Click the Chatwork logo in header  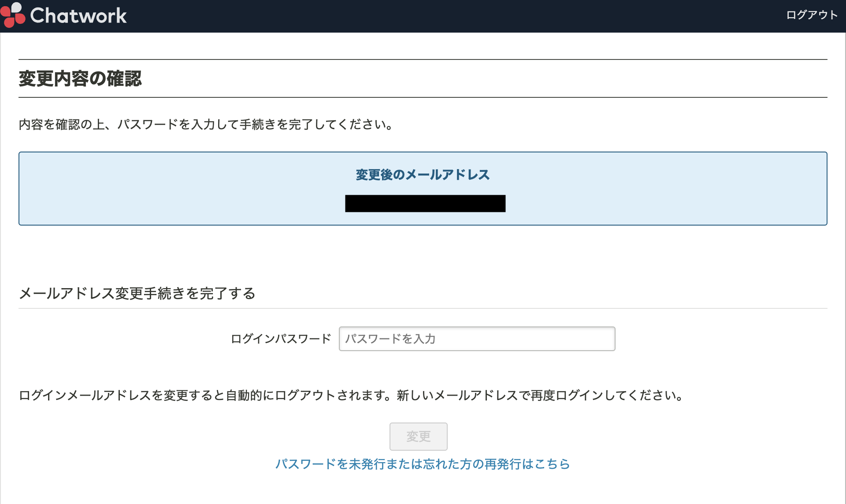point(64,15)
